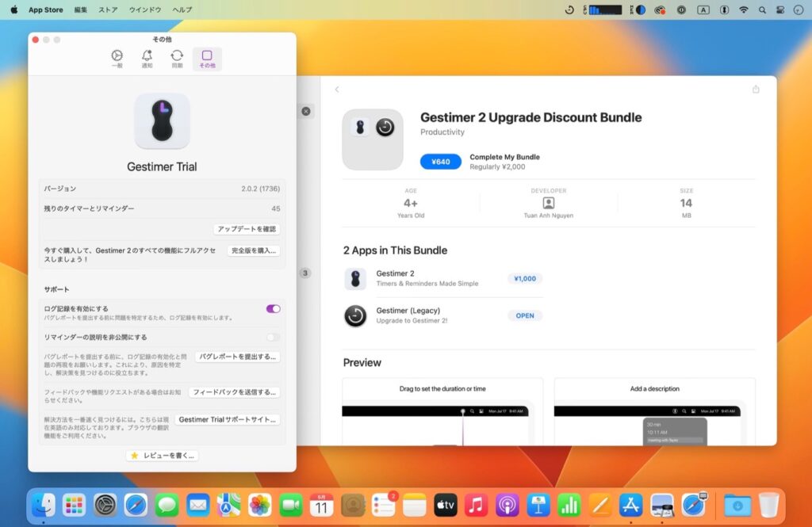Click the Gestimer (Legacy) app icon
This screenshot has width=812, height=527.
354,315
